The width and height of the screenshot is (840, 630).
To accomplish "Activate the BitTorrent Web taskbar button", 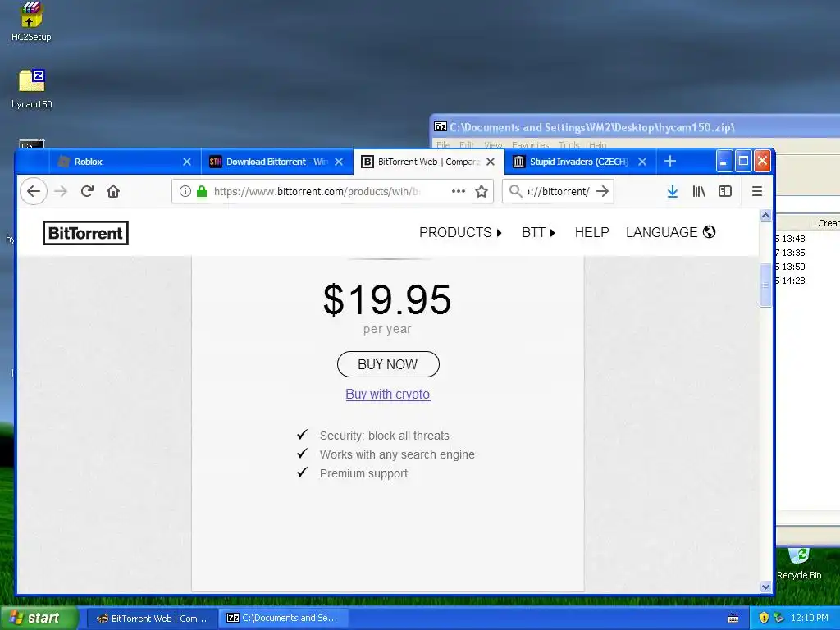I will tap(152, 619).
